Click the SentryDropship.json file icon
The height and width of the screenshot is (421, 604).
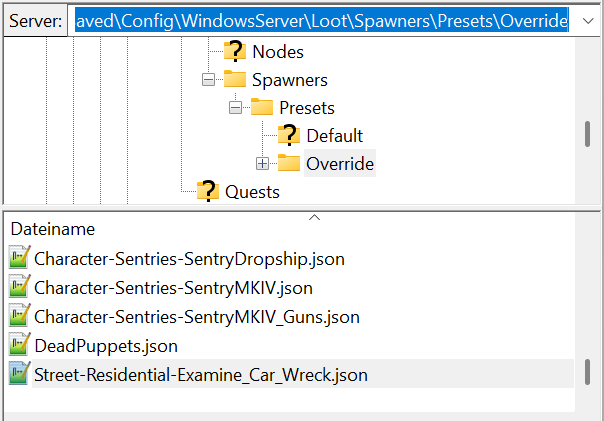19,259
